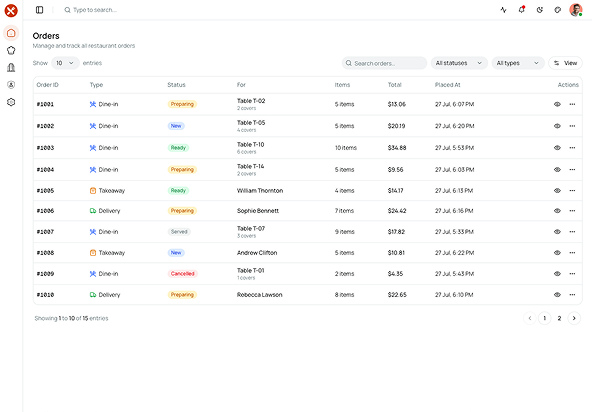Viewport: 592px width, 412px height.
Task: Click the Dine-in icon for order #1001
Action: tap(92, 104)
